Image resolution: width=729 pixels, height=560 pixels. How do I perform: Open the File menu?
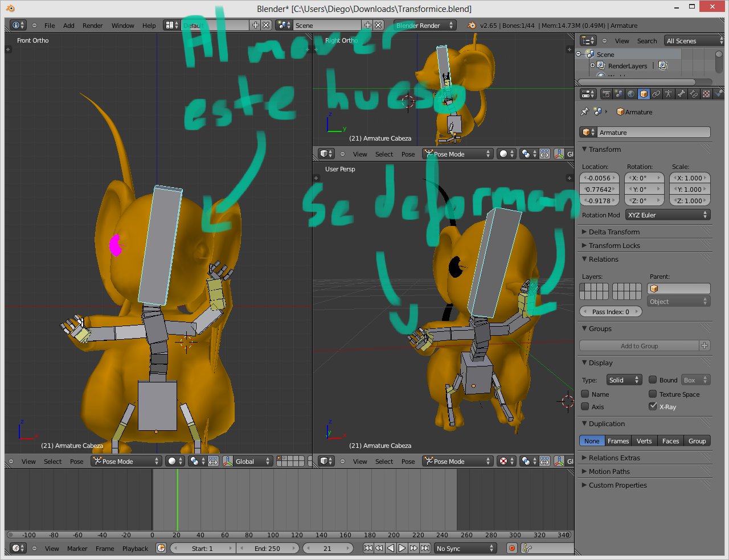tap(50, 25)
